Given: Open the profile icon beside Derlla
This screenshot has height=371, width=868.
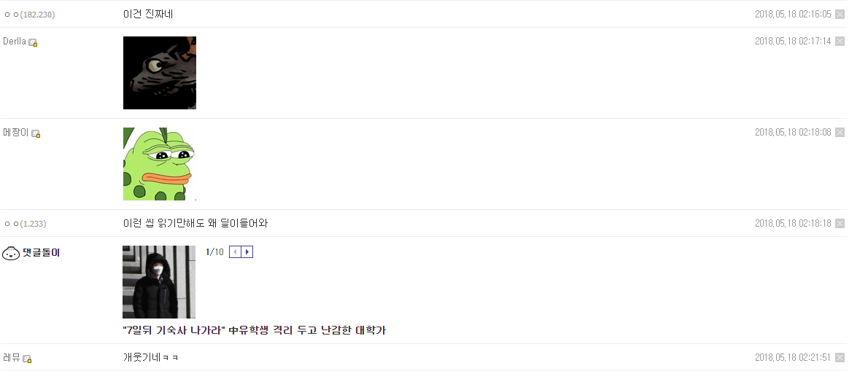Looking at the screenshot, I should point(33,42).
